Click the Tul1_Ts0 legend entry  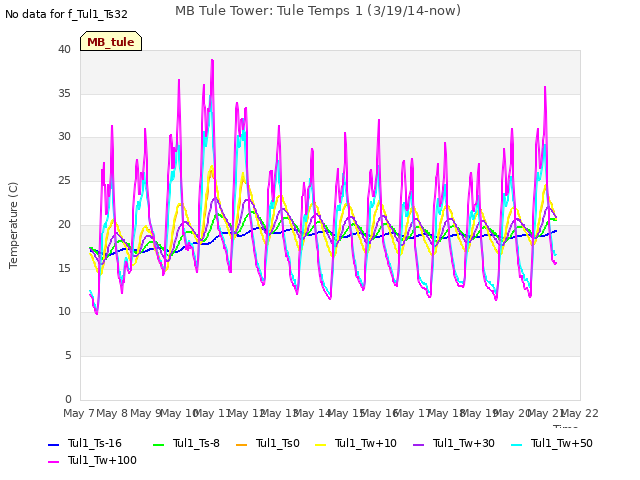point(268,443)
